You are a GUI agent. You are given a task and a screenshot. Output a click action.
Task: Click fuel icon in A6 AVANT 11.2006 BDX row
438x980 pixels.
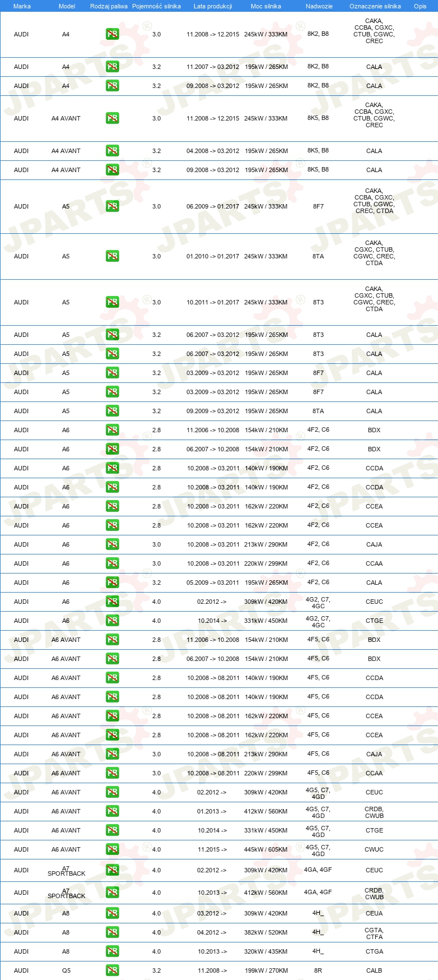(113, 640)
